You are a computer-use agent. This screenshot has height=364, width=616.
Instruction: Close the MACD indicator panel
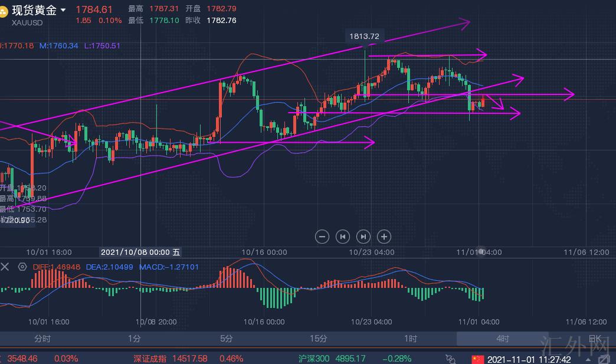click(5, 267)
